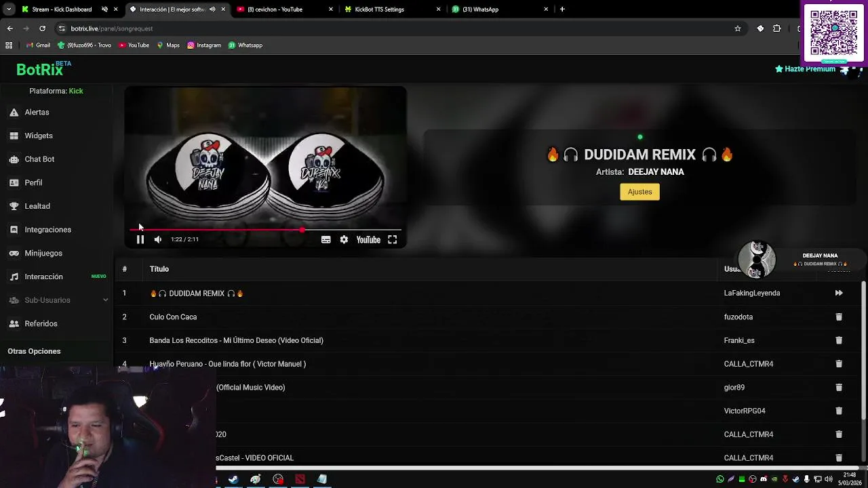Select user Franki_es in queue
This screenshot has height=488, width=868.
739,340
